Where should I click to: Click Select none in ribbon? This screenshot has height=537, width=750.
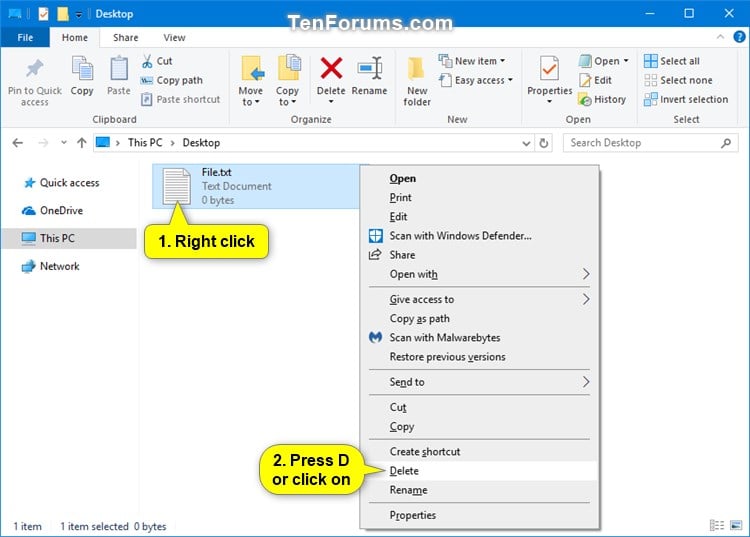[x=678, y=80]
